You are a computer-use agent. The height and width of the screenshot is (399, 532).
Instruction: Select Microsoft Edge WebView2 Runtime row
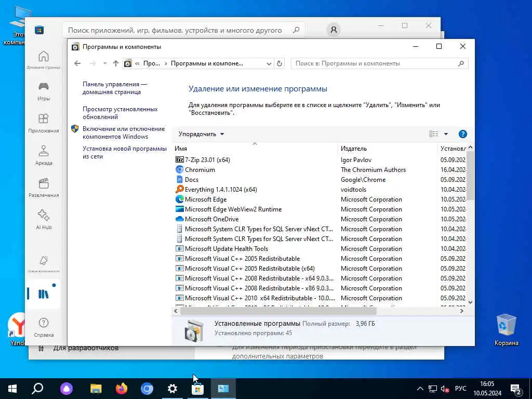320,209
